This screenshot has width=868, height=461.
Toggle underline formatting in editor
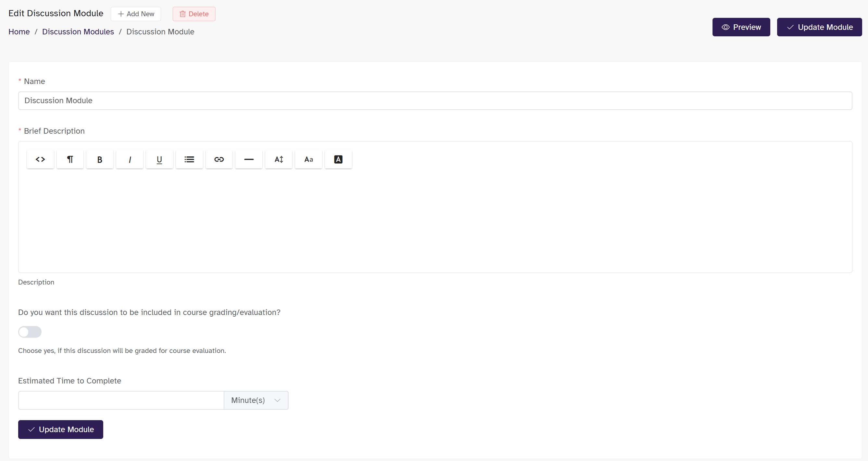[x=159, y=159]
